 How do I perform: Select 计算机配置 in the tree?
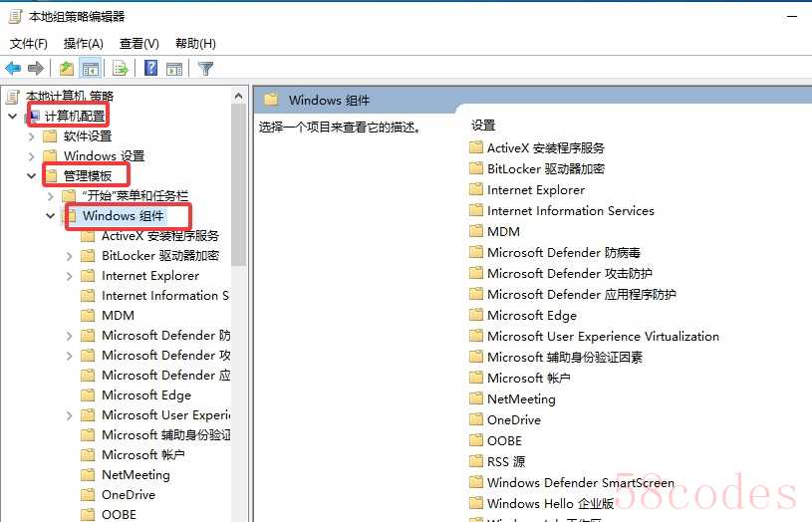[75, 116]
